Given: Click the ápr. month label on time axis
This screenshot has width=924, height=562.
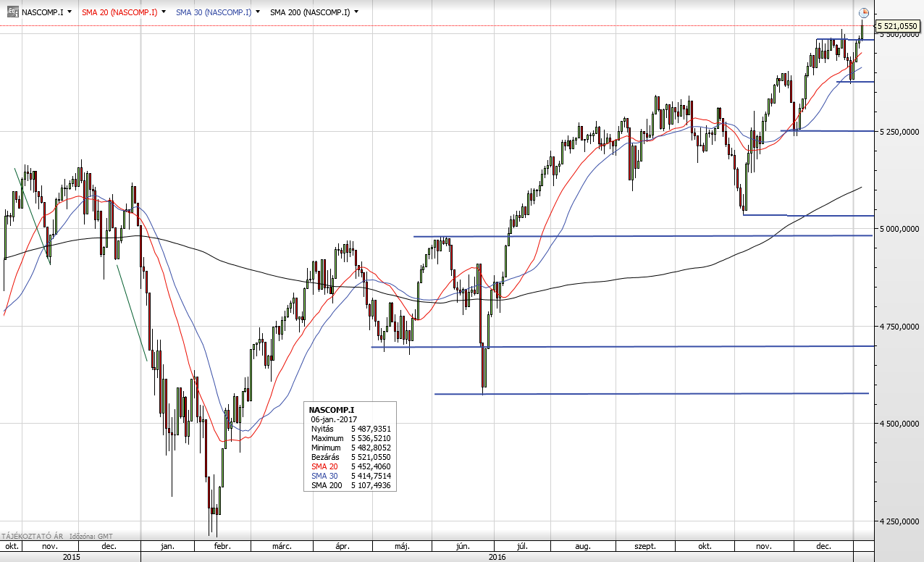Looking at the screenshot, I should click(x=343, y=546).
